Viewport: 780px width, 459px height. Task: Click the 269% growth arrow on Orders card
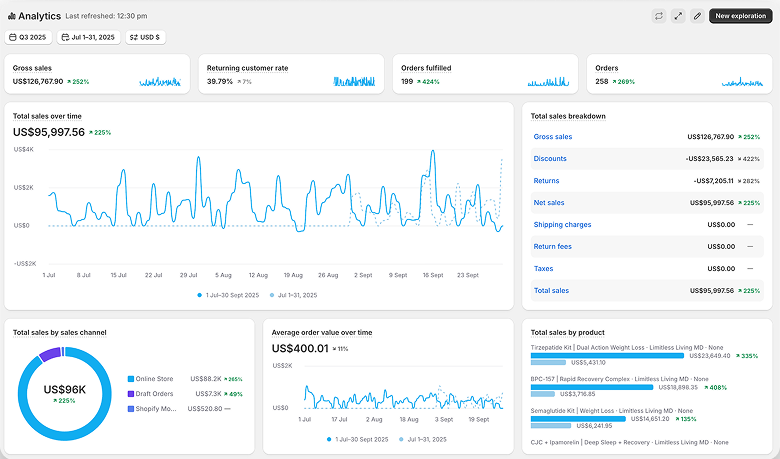[x=623, y=82]
